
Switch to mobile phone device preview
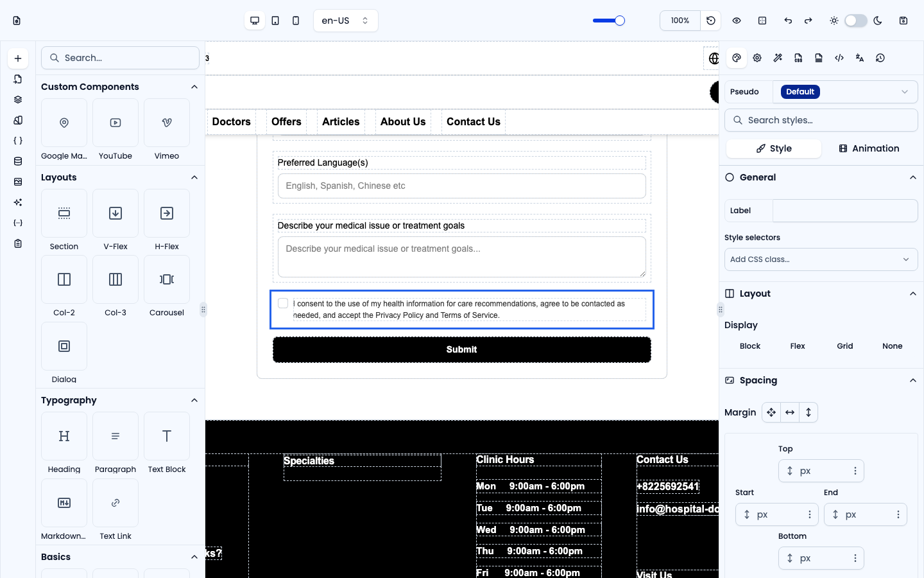coord(296,21)
